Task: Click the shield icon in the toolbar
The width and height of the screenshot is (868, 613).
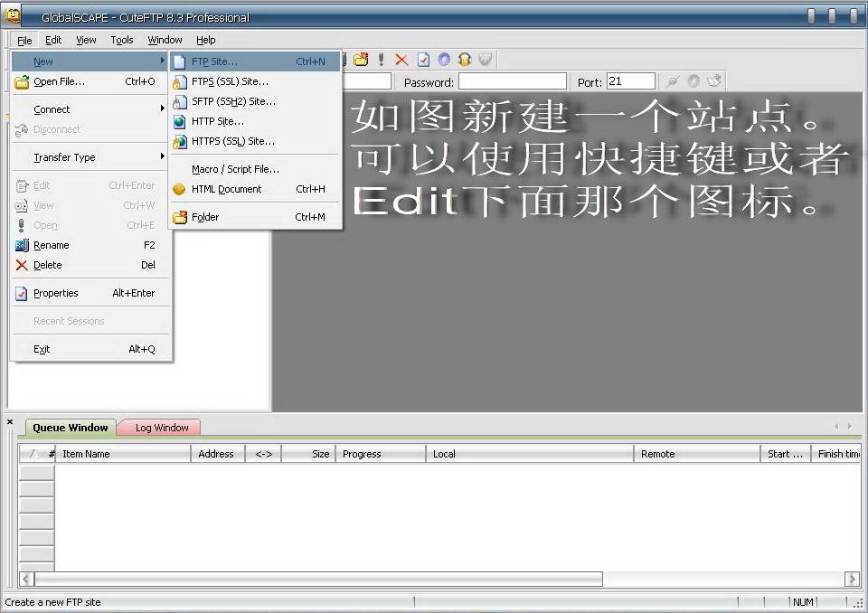Action: (x=486, y=60)
